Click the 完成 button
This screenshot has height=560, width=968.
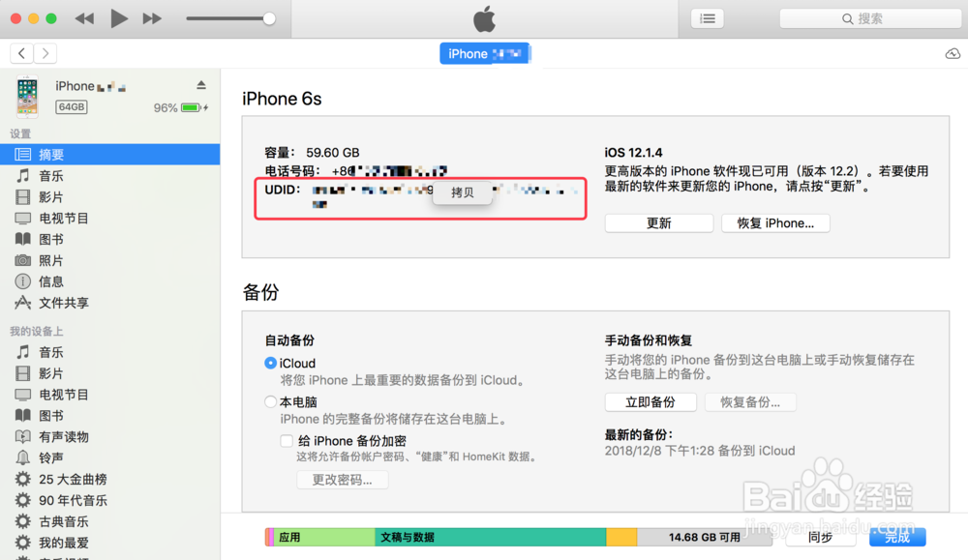897,537
